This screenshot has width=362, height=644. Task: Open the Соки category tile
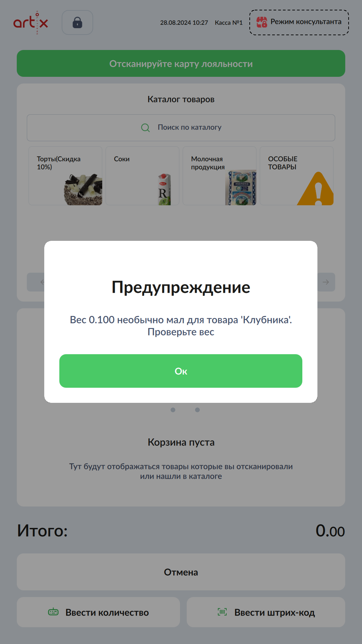point(142,176)
